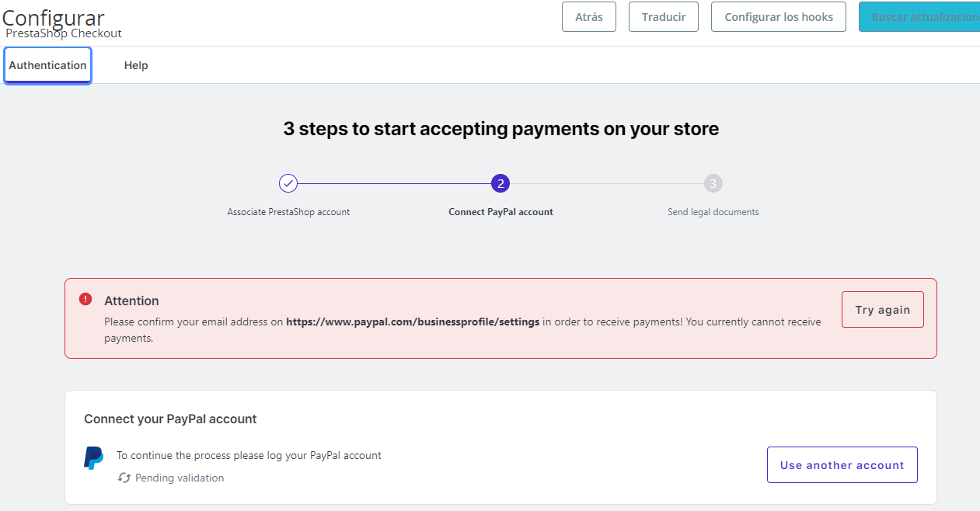
Task: Click the Pending validation status text
Action: 180,478
